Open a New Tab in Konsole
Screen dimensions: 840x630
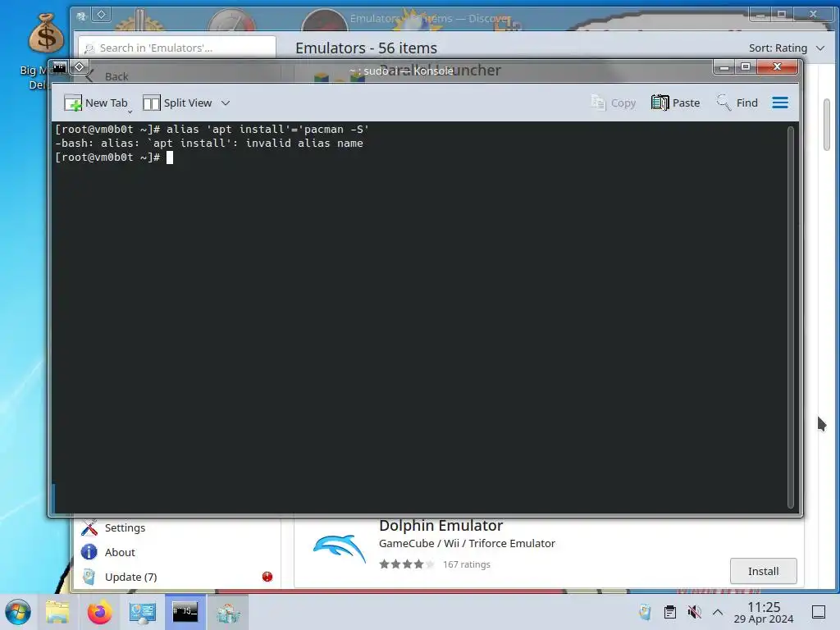(97, 103)
